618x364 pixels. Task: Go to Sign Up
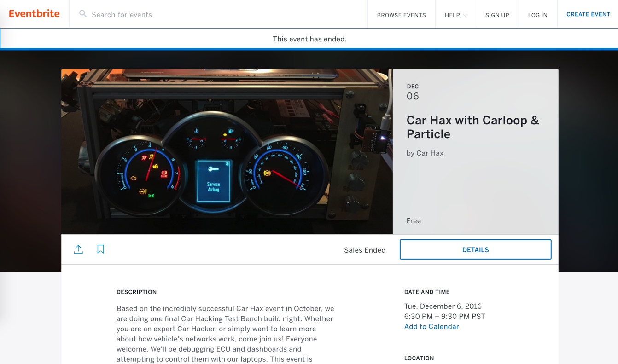click(497, 15)
